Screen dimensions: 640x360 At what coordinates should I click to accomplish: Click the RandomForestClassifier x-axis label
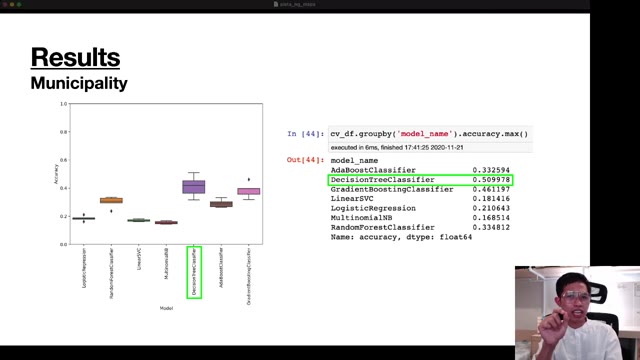[x=111, y=273]
